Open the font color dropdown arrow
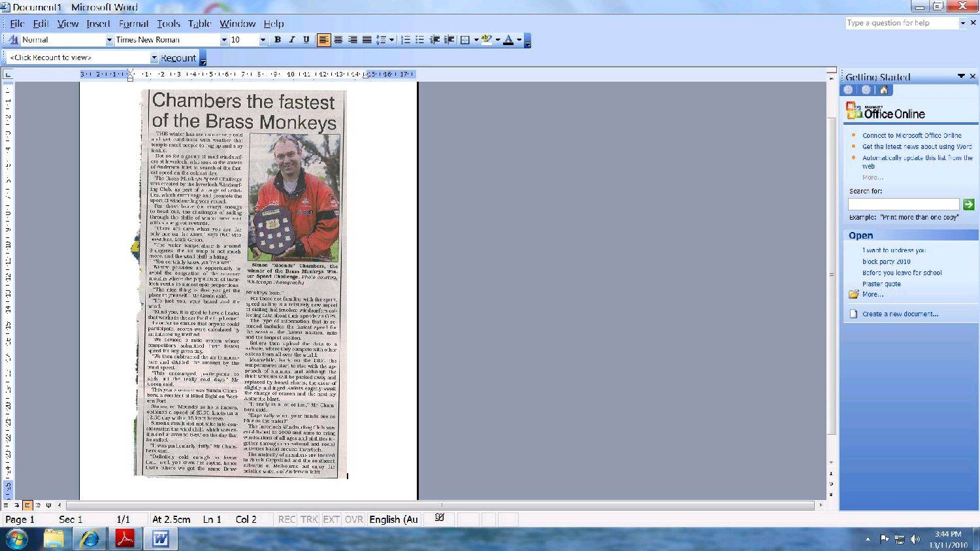 tap(519, 40)
